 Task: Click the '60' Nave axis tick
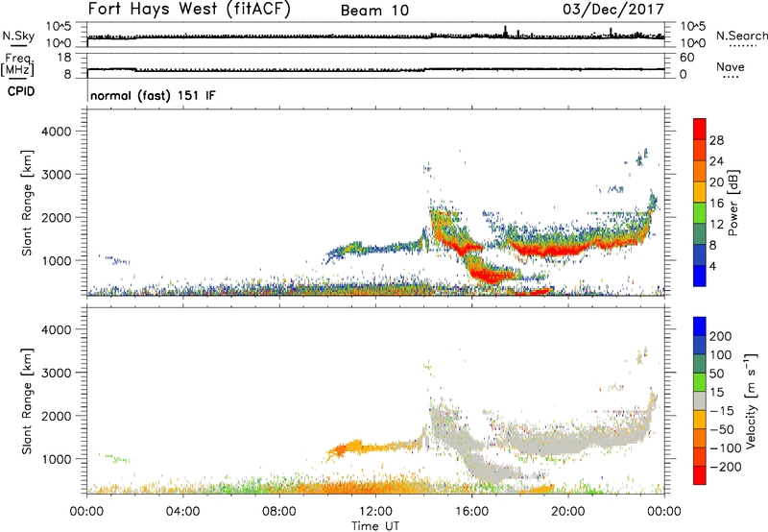(687, 58)
